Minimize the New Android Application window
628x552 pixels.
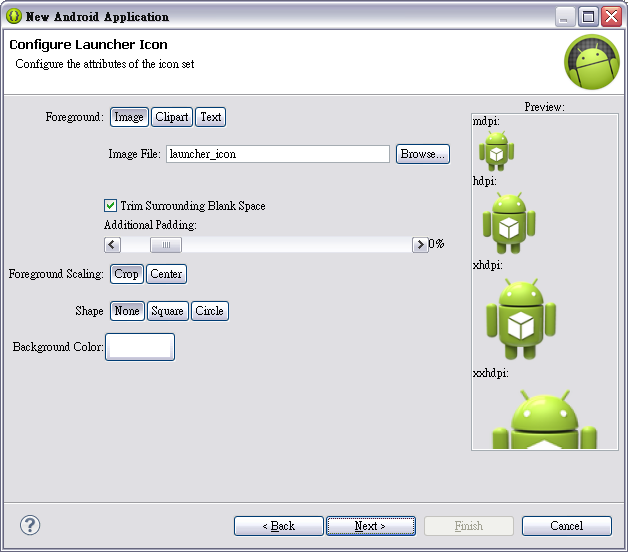tap(565, 17)
